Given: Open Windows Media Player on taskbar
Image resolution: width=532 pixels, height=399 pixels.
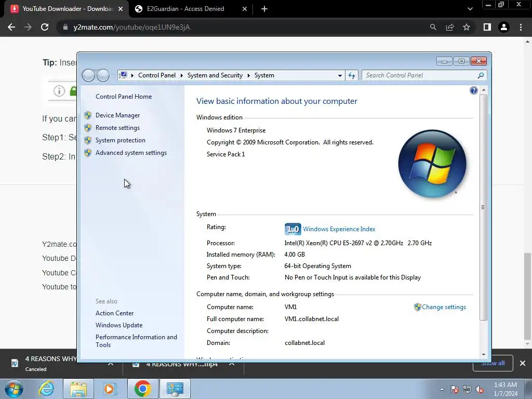Looking at the screenshot, I should click(x=110, y=389).
